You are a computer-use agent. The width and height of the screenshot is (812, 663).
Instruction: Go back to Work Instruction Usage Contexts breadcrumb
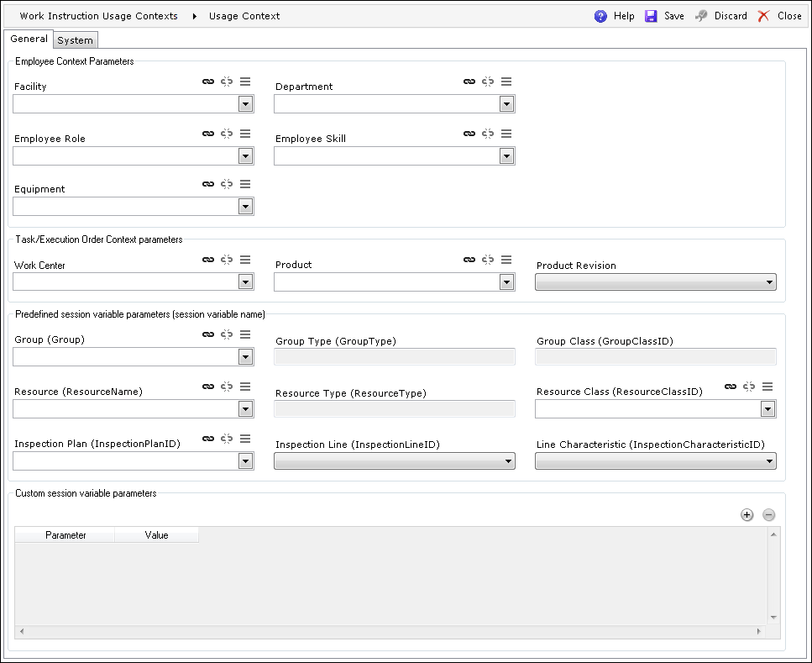pyautogui.click(x=98, y=16)
